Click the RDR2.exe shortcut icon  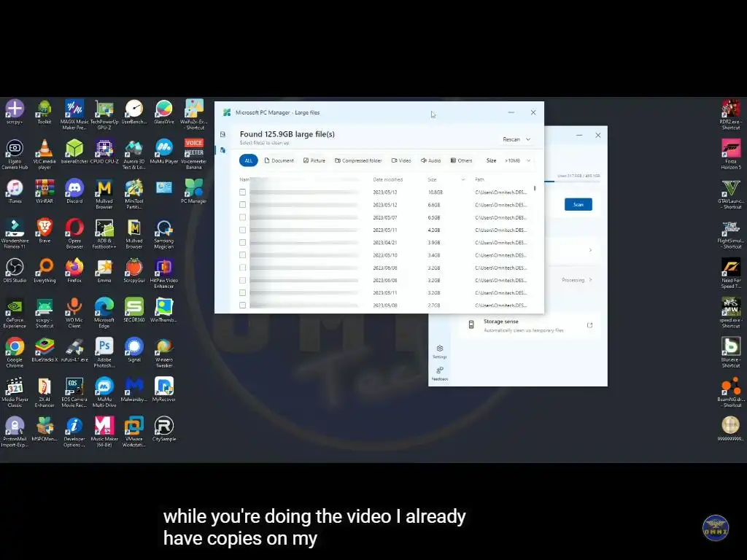coord(731,114)
